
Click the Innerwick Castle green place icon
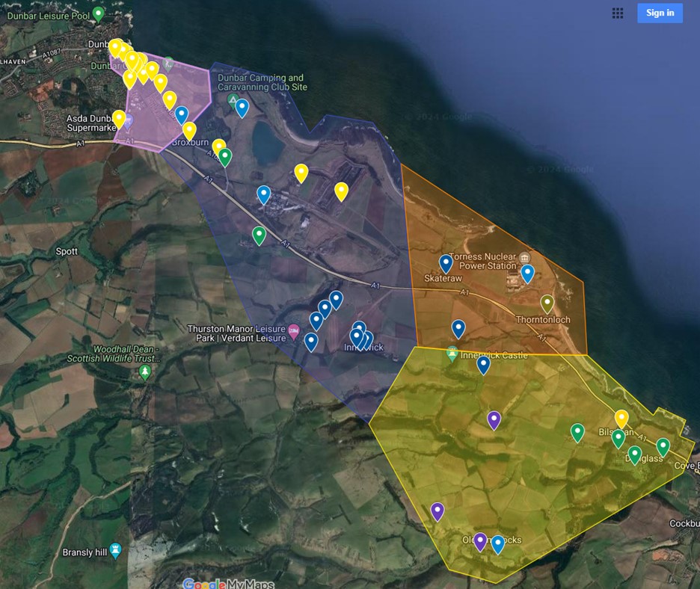pyautogui.click(x=452, y=353)
